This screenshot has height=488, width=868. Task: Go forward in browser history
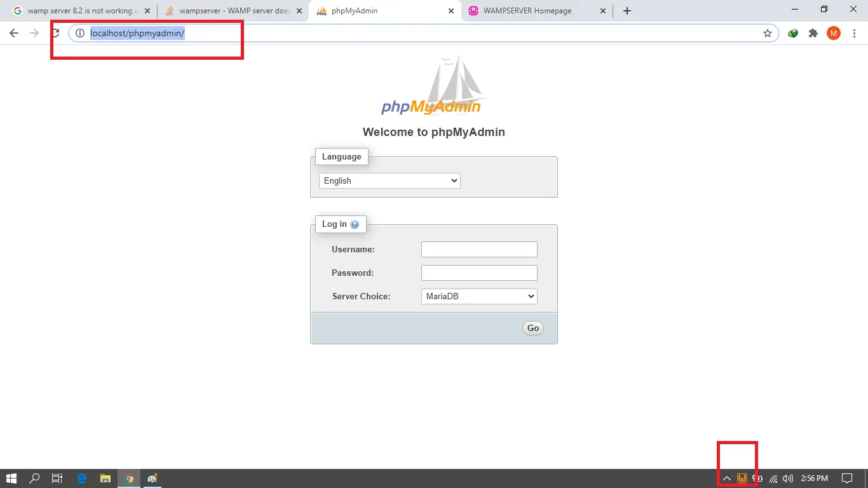point(34,33)
